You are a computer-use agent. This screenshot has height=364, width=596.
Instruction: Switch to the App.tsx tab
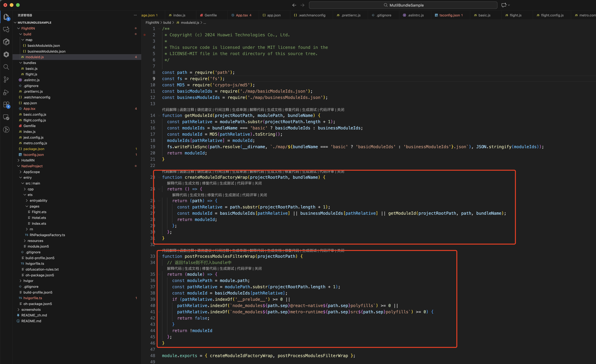point(242,15)
